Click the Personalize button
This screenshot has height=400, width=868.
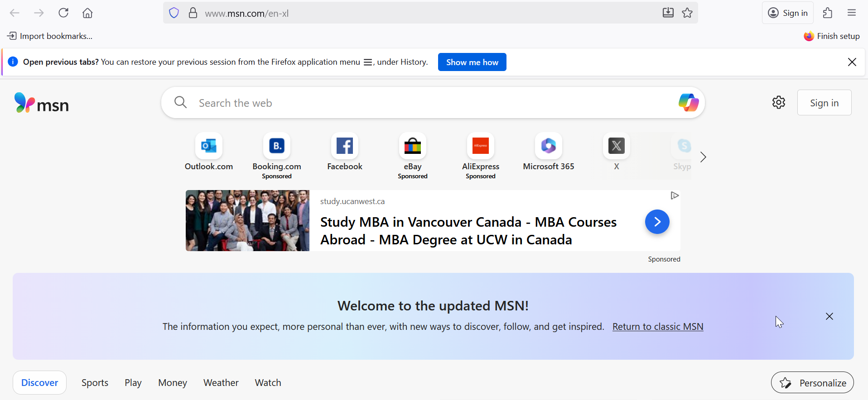point(812,383)
